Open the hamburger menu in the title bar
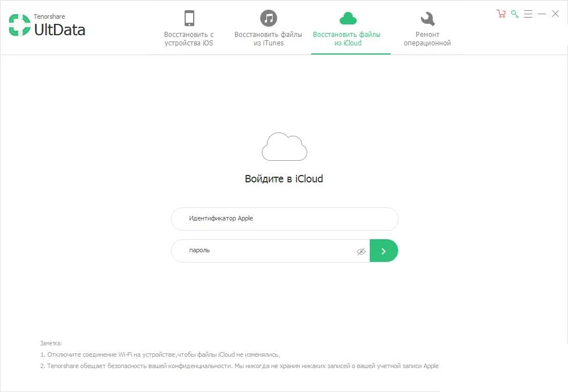 pyautogui.click(x=528, y=14)
